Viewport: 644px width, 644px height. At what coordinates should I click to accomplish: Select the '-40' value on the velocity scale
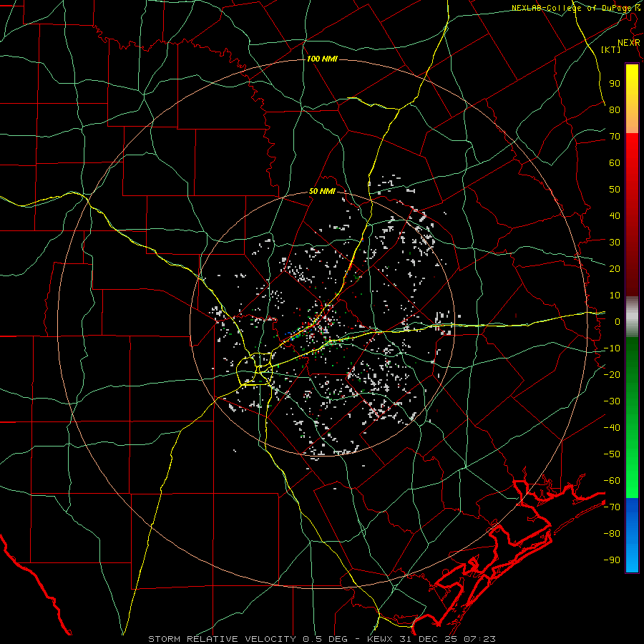(x=612, y=428)
